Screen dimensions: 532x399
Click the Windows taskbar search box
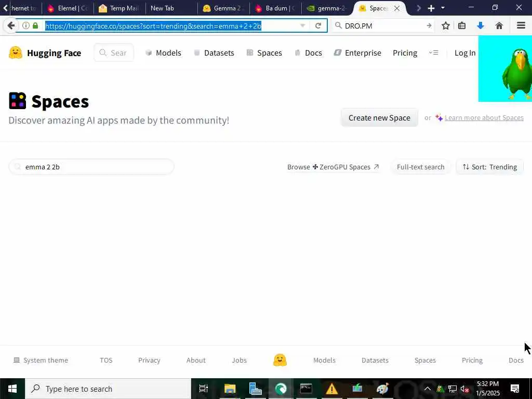108,389
